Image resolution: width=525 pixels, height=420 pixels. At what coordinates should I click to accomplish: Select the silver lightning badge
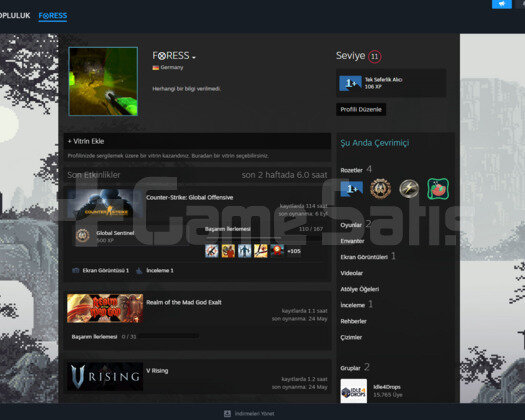[x=409, y=189]
